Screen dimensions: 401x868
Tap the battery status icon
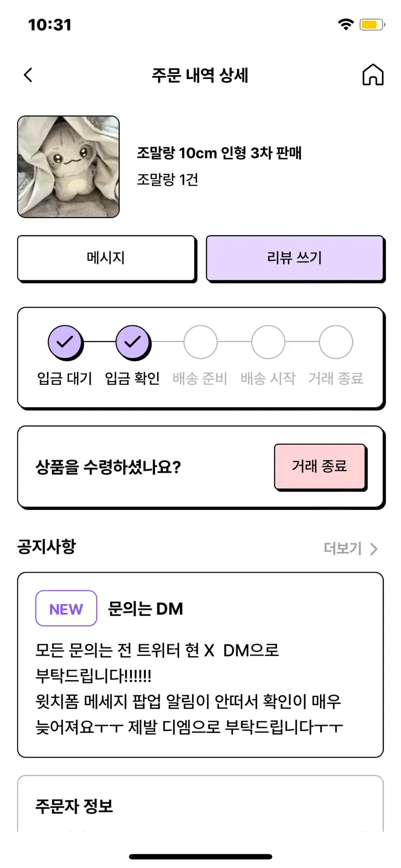[372, 25]
